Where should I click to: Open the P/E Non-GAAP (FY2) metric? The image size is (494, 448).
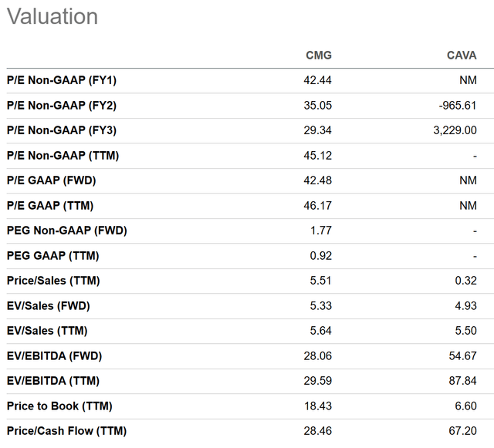click(62, 106)
